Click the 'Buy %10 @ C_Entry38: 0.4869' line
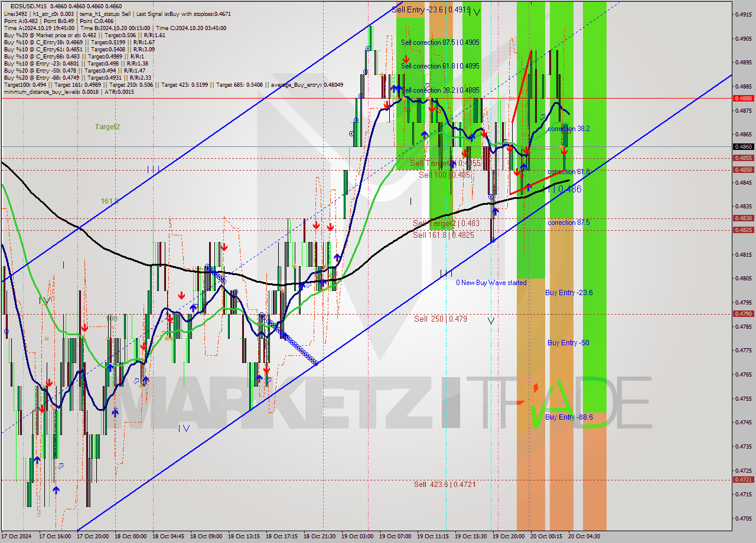The height and width of the screenshot is (543, 756). pyautogui.click(x=79, y=42)
